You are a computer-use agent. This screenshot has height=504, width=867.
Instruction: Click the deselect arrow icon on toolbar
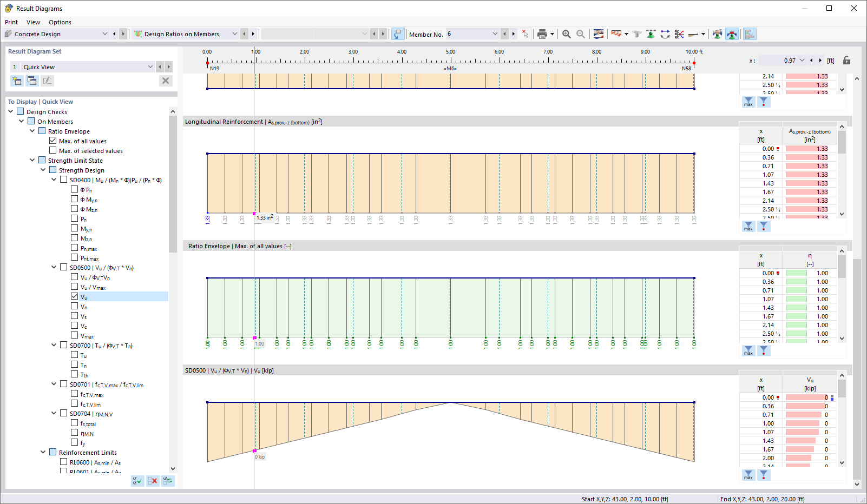[x=524, y=34]
